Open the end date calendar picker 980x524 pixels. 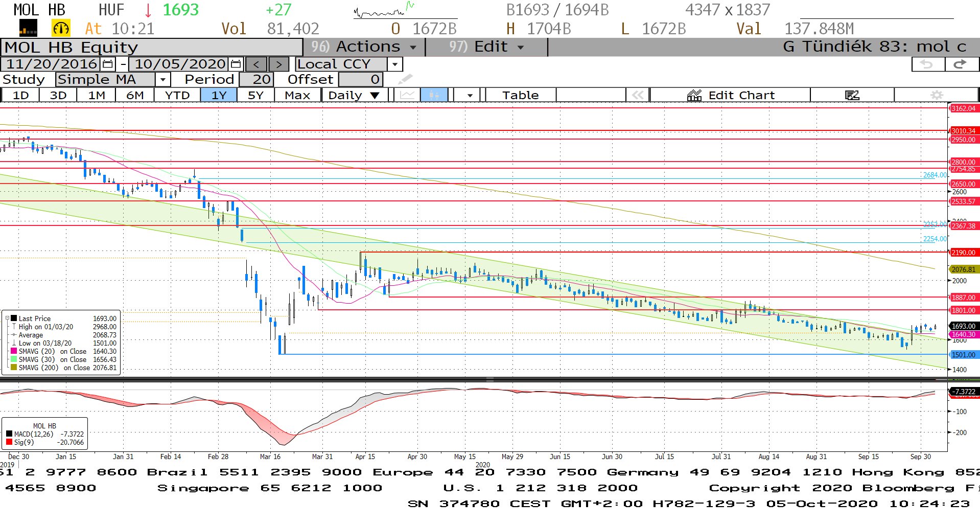[236, 64]
